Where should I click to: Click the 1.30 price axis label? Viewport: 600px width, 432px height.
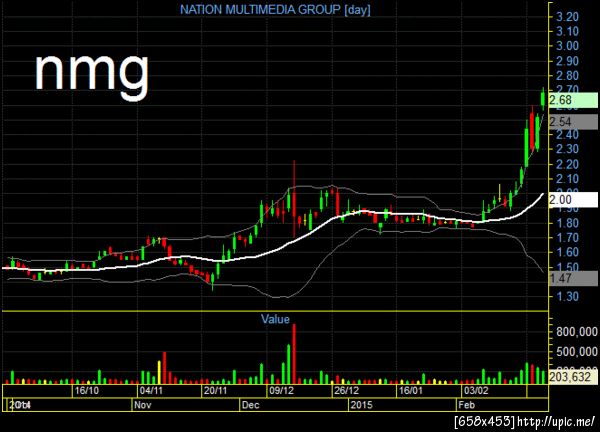tap(567, 297)
